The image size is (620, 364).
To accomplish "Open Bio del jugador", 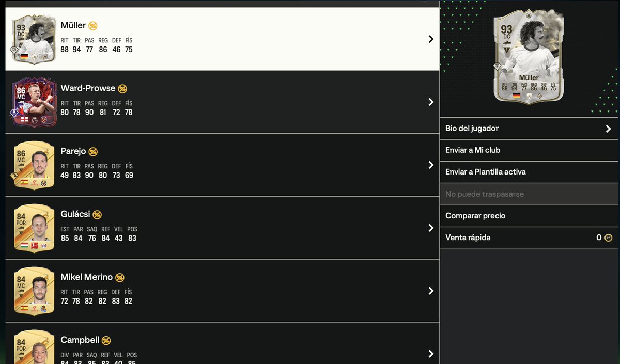I will tap(529, 129).
